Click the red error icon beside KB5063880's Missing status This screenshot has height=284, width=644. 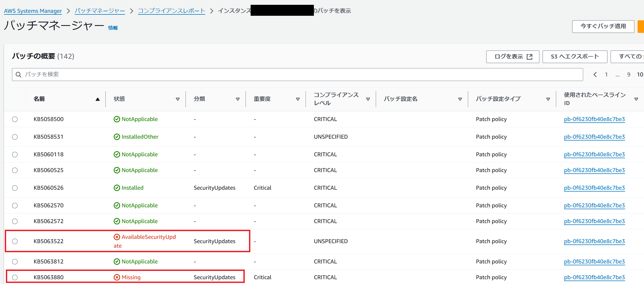117,277
